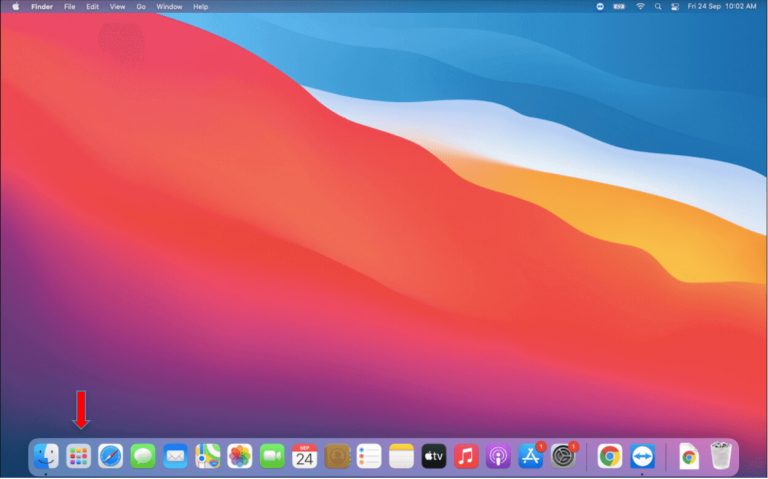Open Launchpad from the Dock

(x=78, y=456)
